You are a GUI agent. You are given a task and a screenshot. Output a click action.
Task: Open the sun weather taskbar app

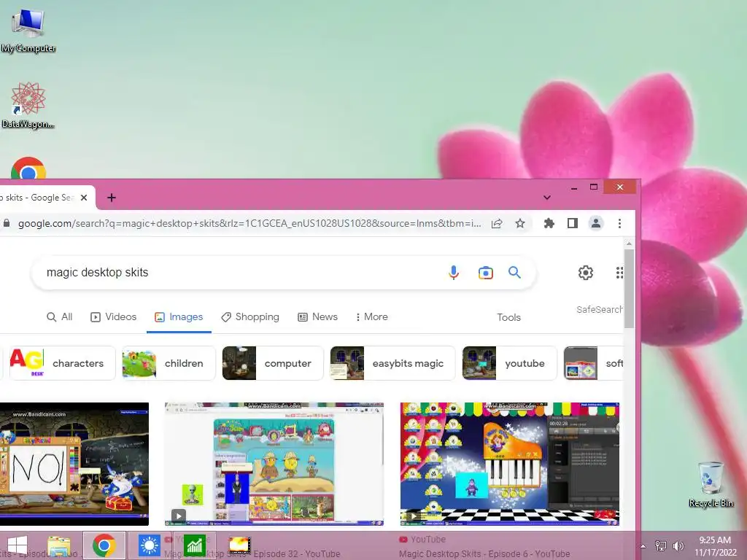click(149, 545)
